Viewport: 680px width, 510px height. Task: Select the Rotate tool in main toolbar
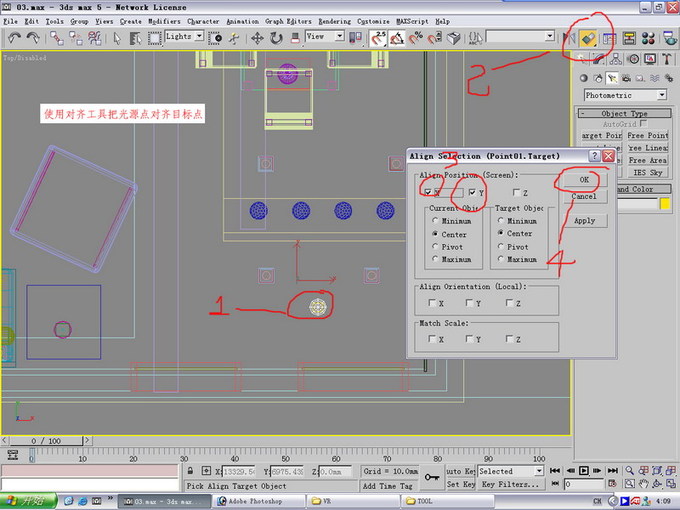tap(276, 37)
